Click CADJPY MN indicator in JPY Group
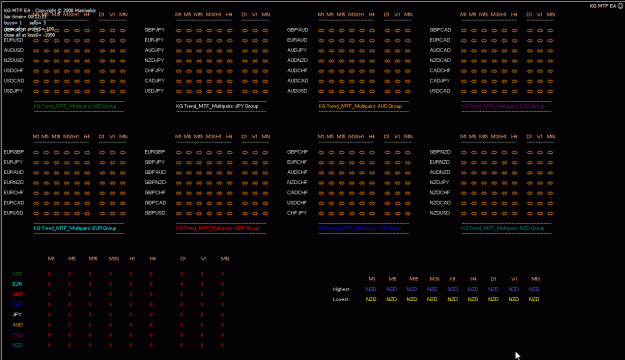The height and width of the screenshot is (360, 625). click(x=265, y=81)
